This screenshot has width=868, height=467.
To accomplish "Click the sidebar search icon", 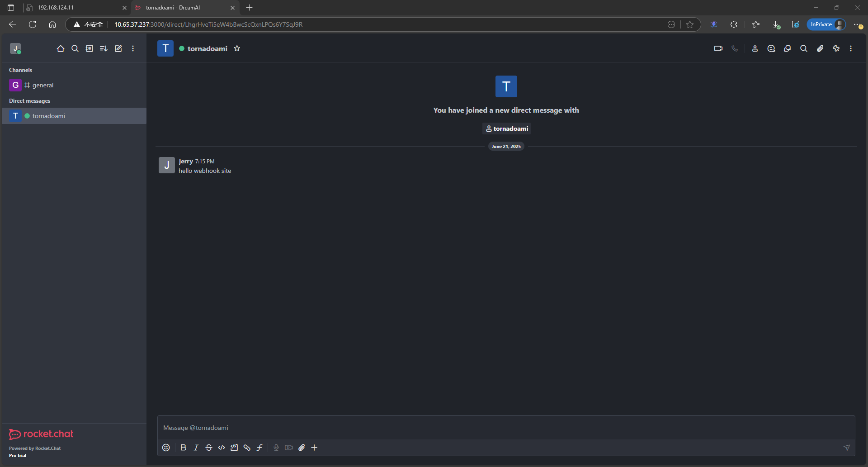I will point(75,48).
